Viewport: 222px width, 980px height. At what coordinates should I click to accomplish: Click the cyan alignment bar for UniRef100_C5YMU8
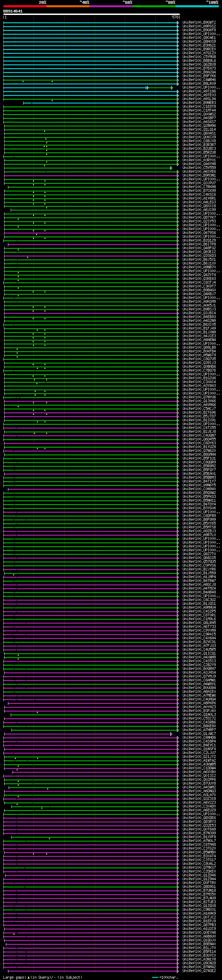click(91, 57)
